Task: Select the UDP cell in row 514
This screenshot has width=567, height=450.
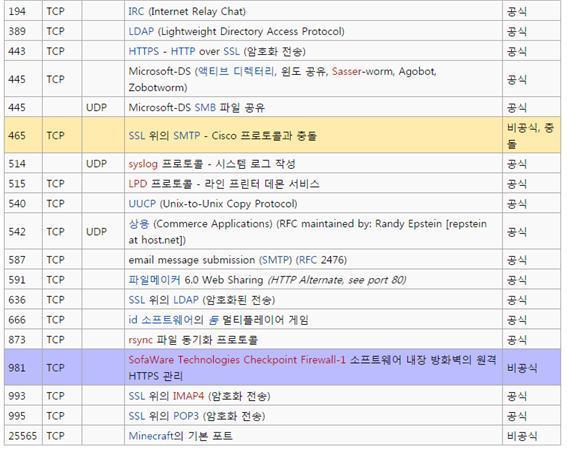Action: [103, 164]
